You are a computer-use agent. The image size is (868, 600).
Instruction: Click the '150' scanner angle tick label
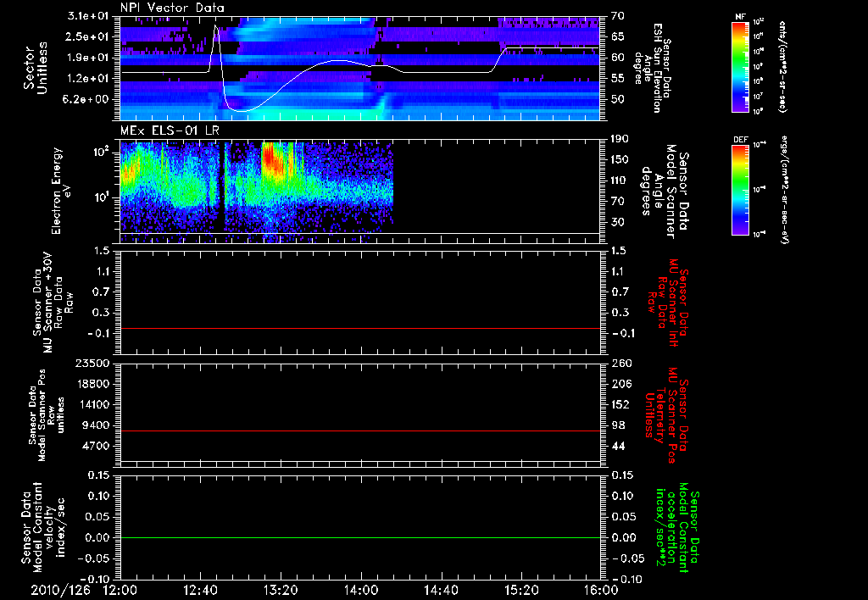(x=620, y=160)
